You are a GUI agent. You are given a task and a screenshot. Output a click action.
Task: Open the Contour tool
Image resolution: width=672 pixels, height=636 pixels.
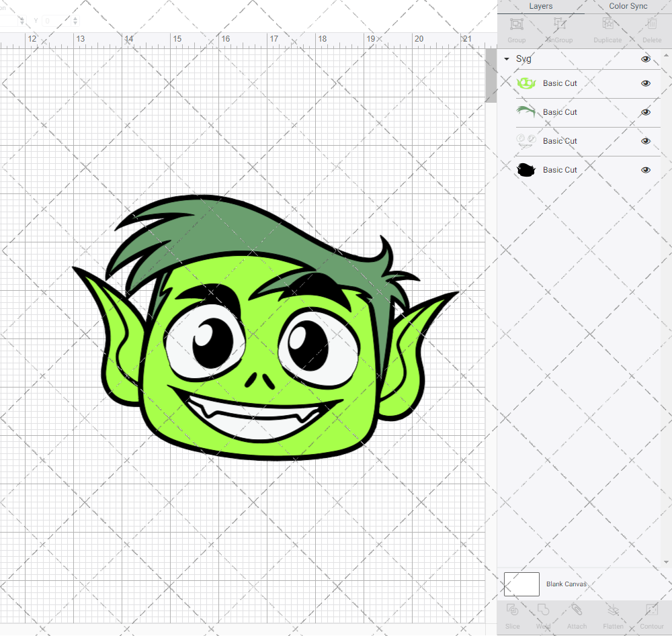[650, 615]
